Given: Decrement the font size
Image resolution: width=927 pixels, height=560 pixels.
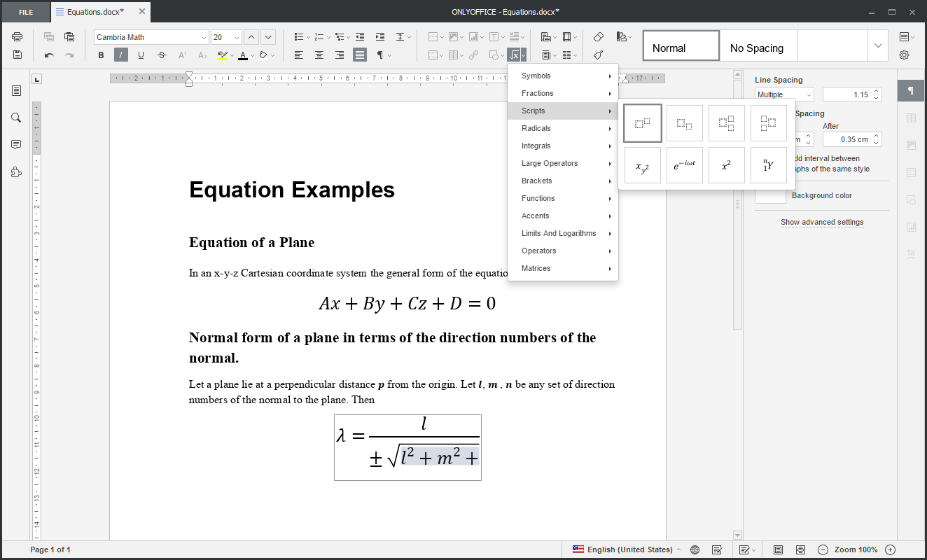Looking at the screenshot, I should tap(268, 37).
